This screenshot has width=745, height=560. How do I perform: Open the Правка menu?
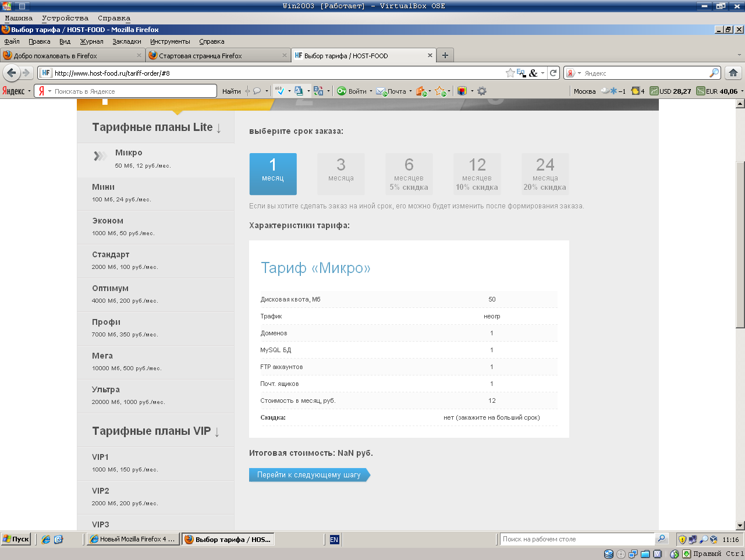tap(40, 41)
